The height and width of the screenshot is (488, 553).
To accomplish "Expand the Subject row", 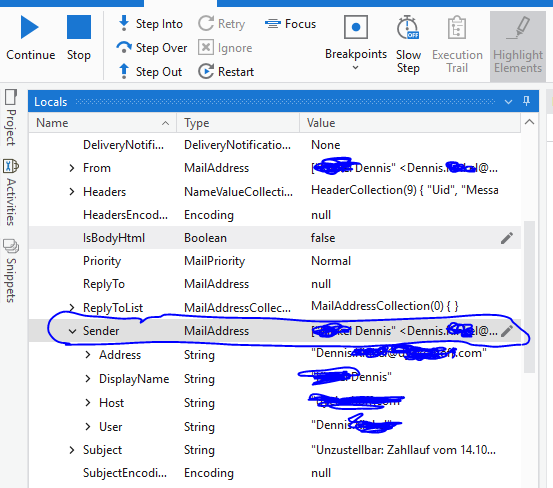I will (72, 450).
